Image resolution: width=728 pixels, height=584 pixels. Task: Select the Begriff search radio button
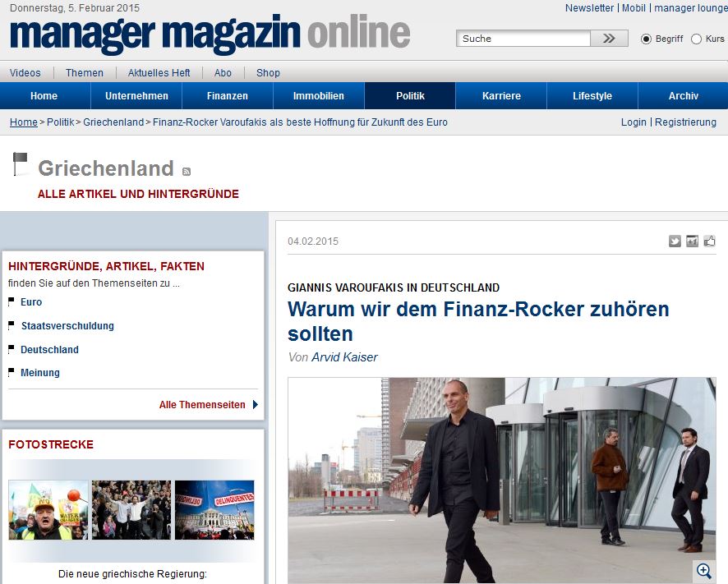(x=646, y=39)
